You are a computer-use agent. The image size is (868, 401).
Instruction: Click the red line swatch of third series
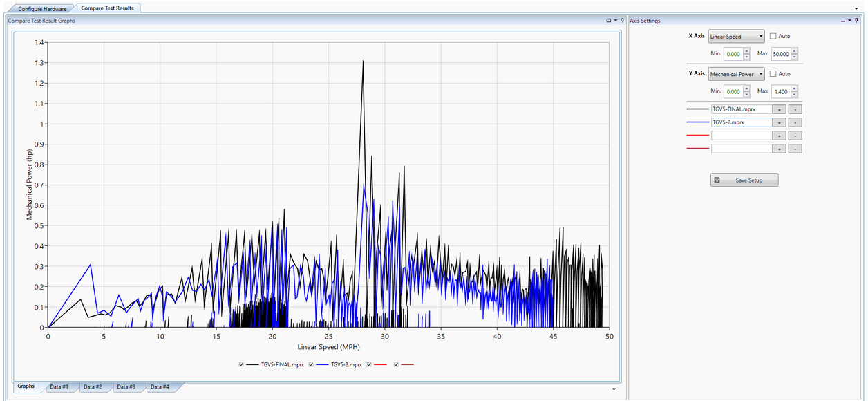click(x=697, y=136)
